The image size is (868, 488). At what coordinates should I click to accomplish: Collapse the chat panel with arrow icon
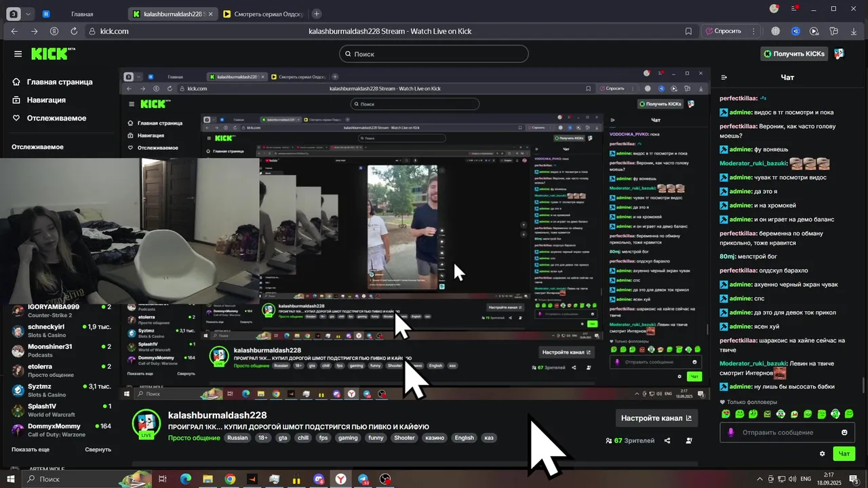point(724,77)
